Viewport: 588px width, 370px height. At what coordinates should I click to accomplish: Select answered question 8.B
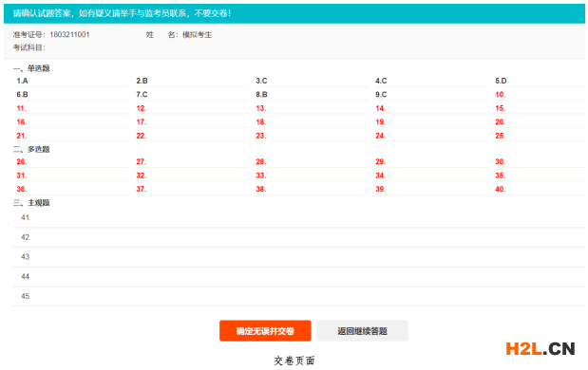pyautogui.click(x=261, y=94)
